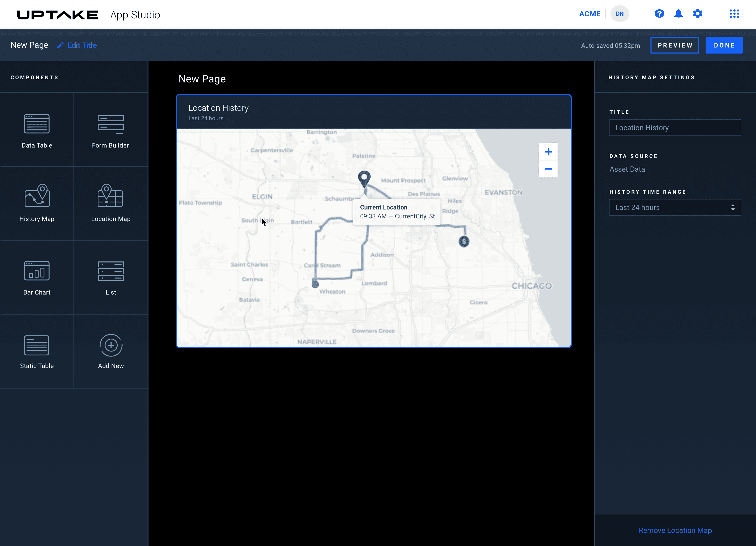Select the Static Table component
Screen dimensions: 756x546
[x=37, y=345]
